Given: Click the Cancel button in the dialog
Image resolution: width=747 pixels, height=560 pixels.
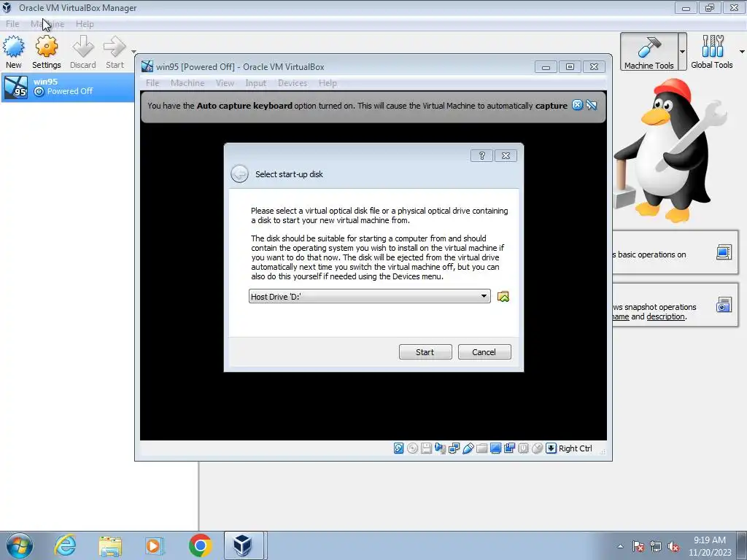Looking at the screenshot, I should click(484, 352).
